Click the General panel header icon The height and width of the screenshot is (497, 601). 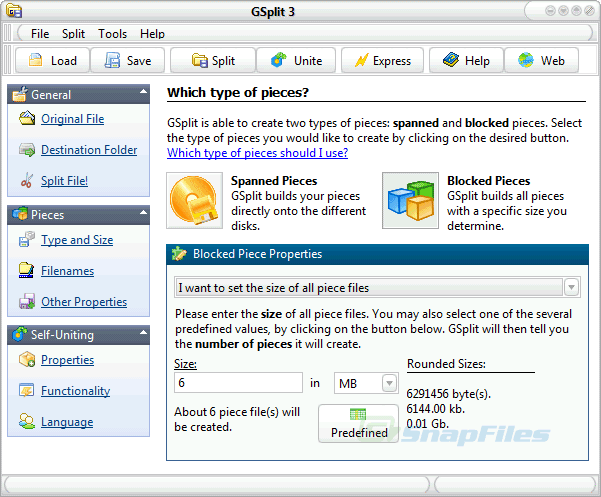click(20, 94)
